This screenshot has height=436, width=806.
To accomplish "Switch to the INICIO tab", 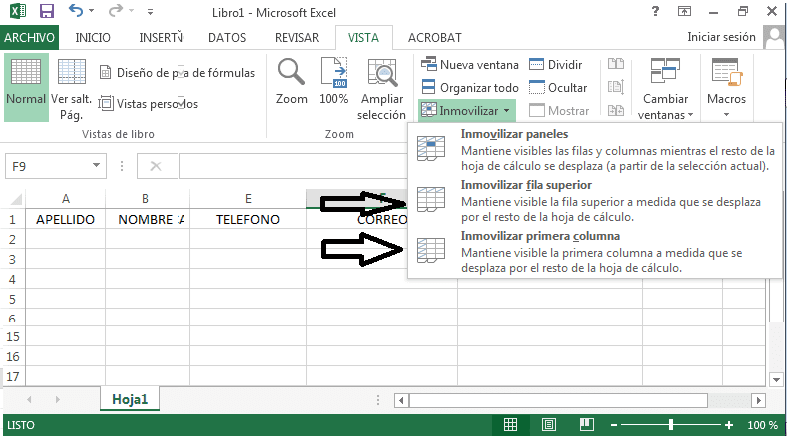I will [93, 38].
